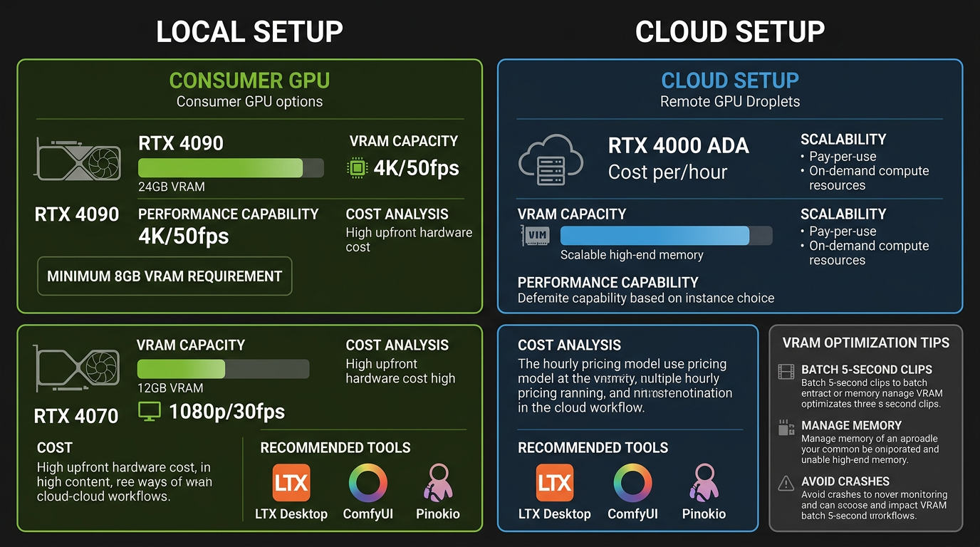Click the memory card icon beside the blue VRAM bar
The width and height of the screenshot is (980, 547).
click(x=535, y=236)
